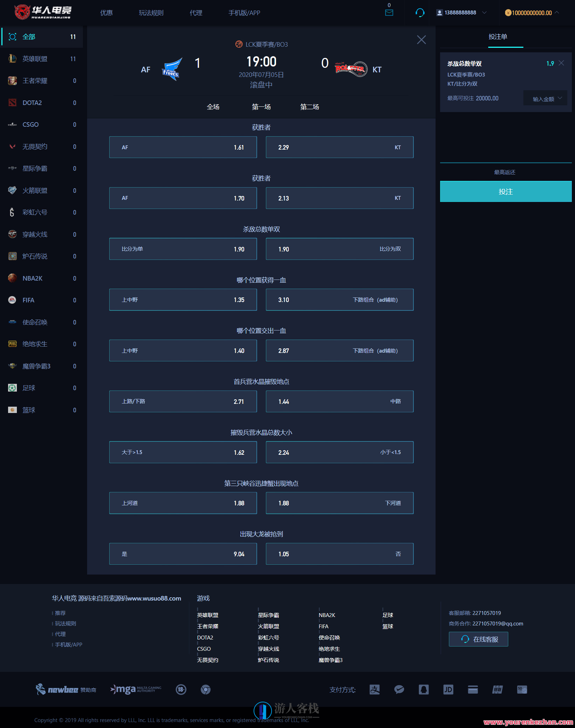Choose the NBA2K basketball icon
The width and height of the screenshot is (575, 728).
12,278
